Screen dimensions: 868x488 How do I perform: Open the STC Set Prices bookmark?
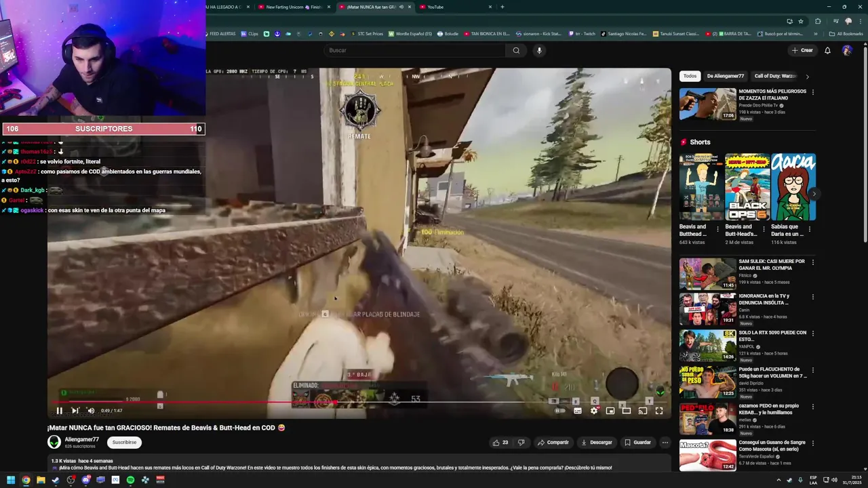pos(367,33)
